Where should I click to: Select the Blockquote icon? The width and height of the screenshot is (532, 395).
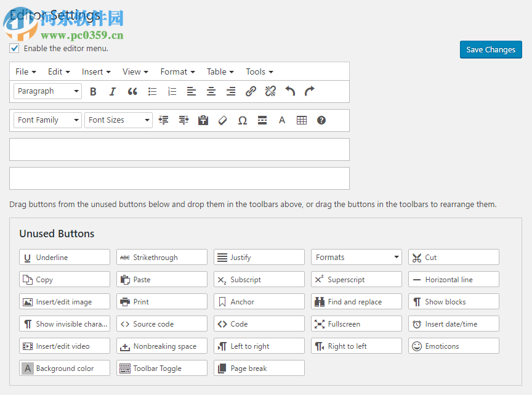pos(132,91)
